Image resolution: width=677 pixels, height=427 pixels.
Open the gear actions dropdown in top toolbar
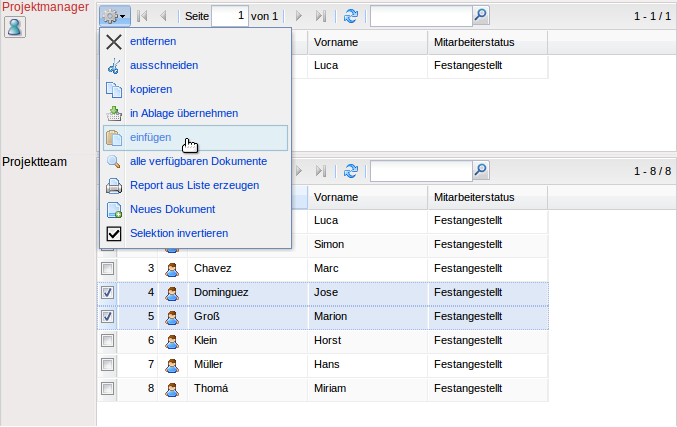[x=113, y=16]
